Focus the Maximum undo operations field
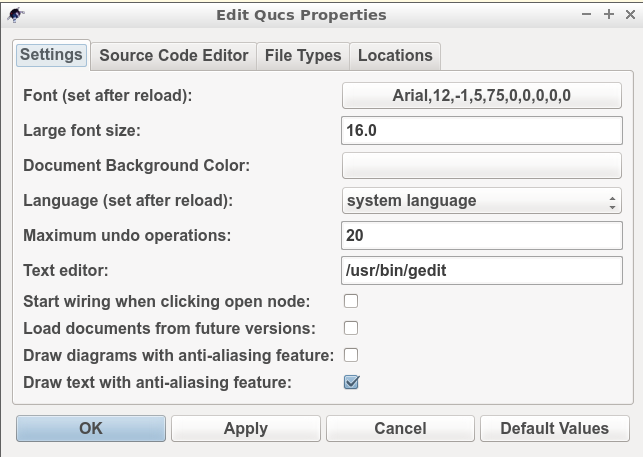The width and height of the screenshot is (643, 457). click(x=481, y=235)
